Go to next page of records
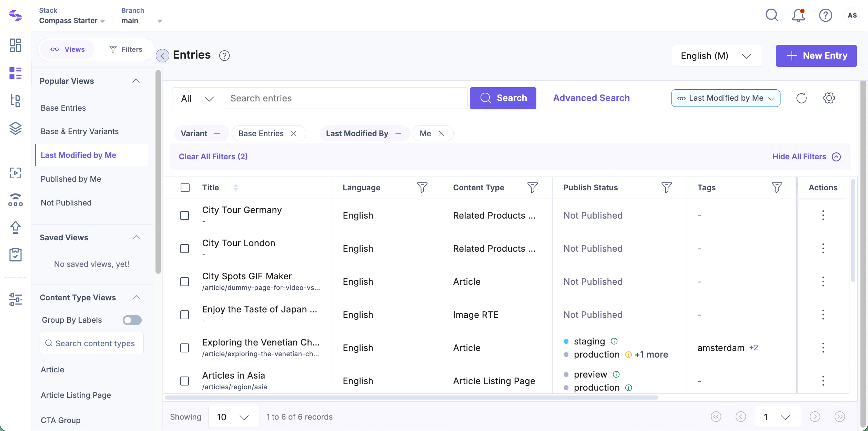The width and height of the screenshot is (868, 431). click(x=815, y=417)
